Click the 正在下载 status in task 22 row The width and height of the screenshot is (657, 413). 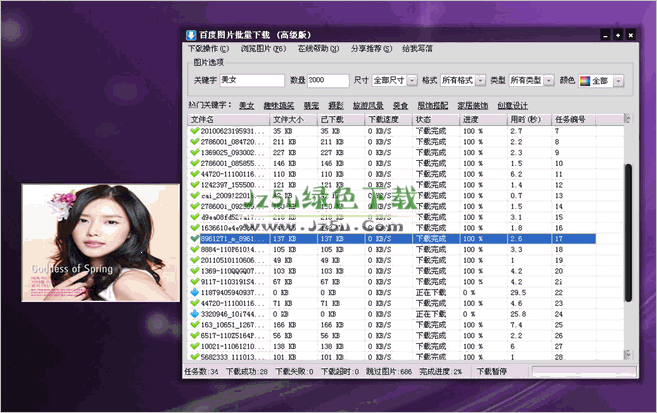click(430, 292)
